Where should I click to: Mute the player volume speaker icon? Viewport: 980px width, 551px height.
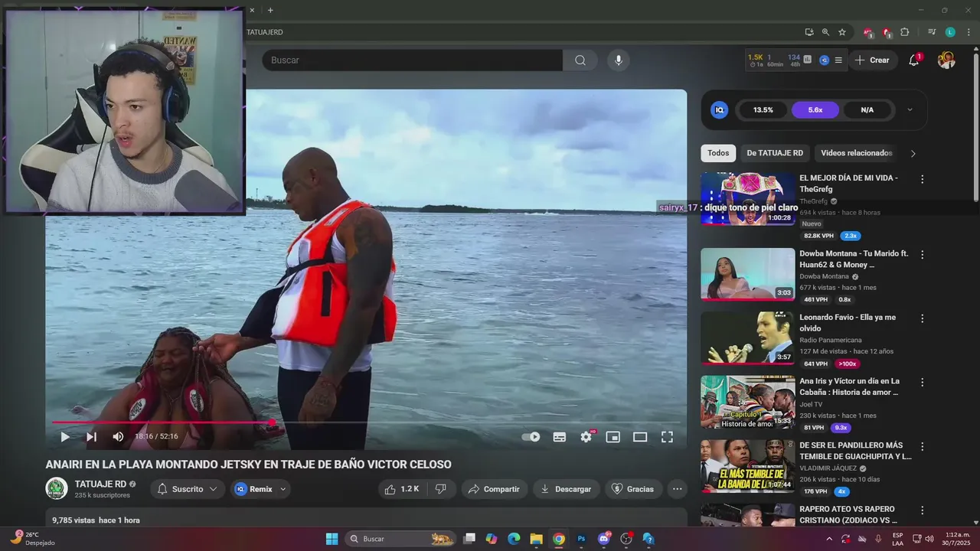(x=118, y=437)
